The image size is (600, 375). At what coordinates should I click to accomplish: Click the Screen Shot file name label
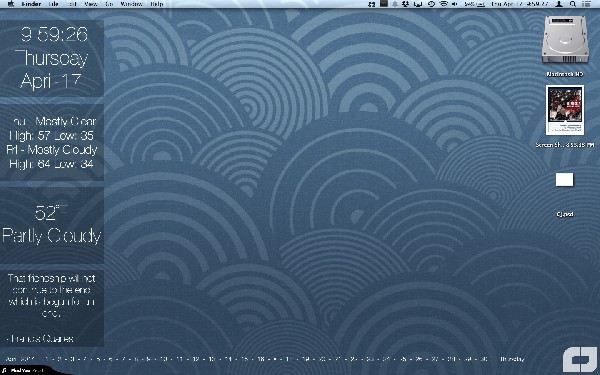pyautogui.click(x=565, y=145)
